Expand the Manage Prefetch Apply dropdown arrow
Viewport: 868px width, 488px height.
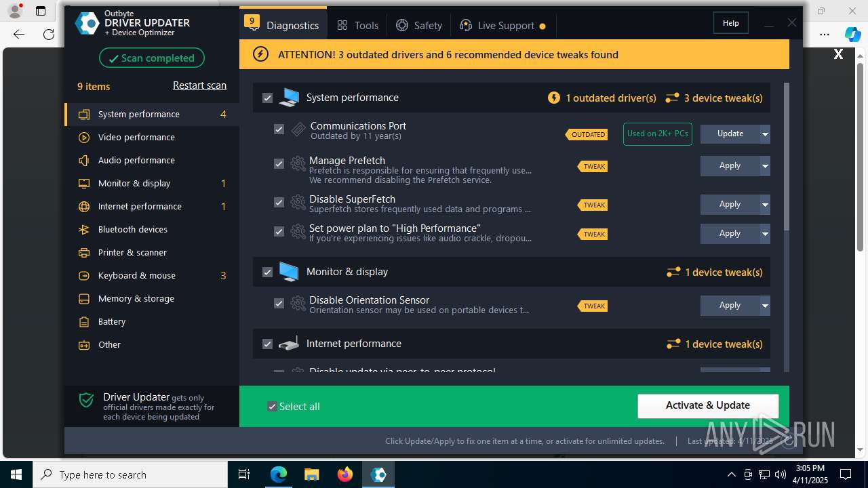click(x=765, y=165)
